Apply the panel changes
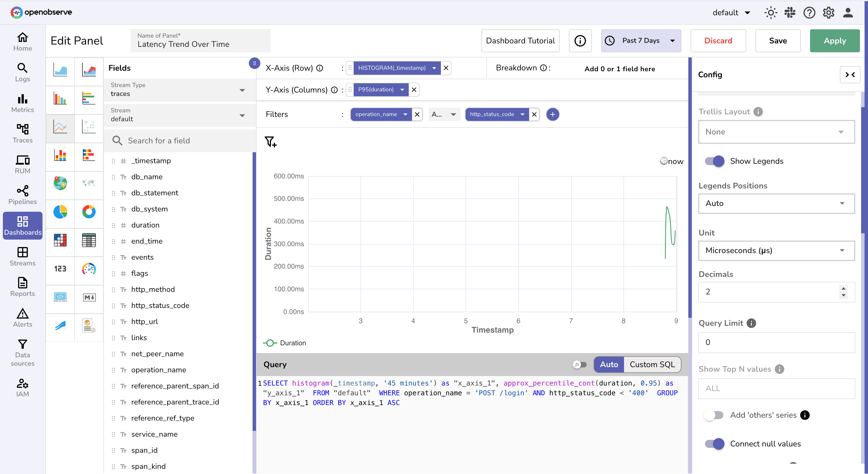 (835, 41)
